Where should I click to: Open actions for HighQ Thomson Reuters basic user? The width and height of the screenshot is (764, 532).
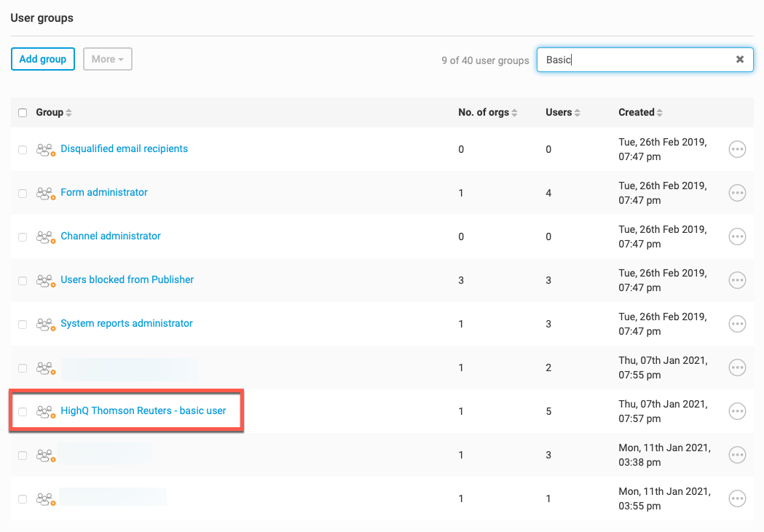(737, 411)
